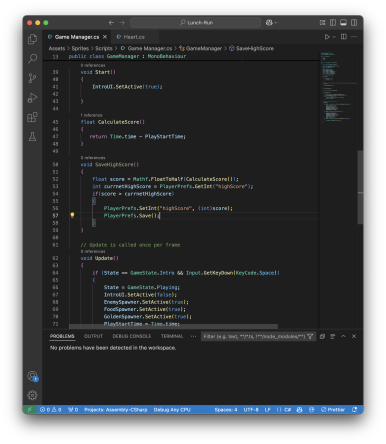This screenshot has width=386, height=444.
Task: Open the Run and Debug view
Action: coord(32,98)
